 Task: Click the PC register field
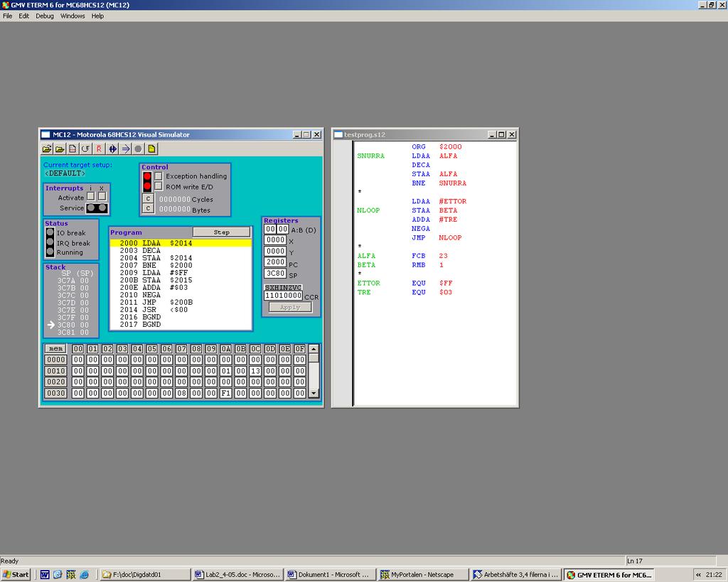(x=275, y=262)
